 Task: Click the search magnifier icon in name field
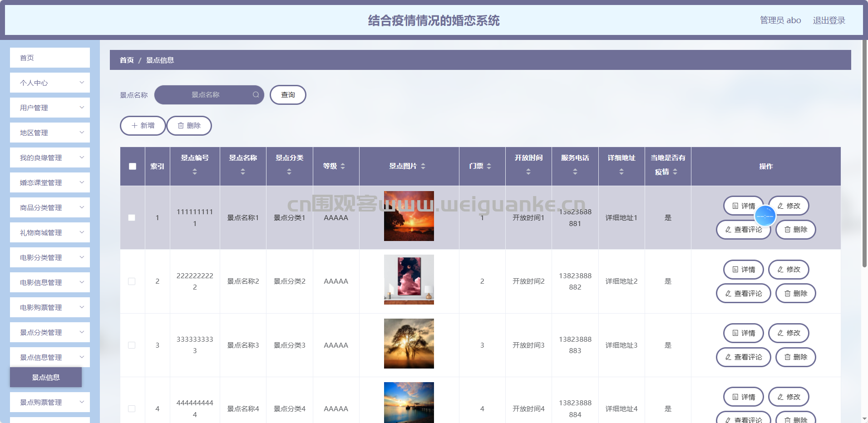pyautogui.click(x=256, y=95)
